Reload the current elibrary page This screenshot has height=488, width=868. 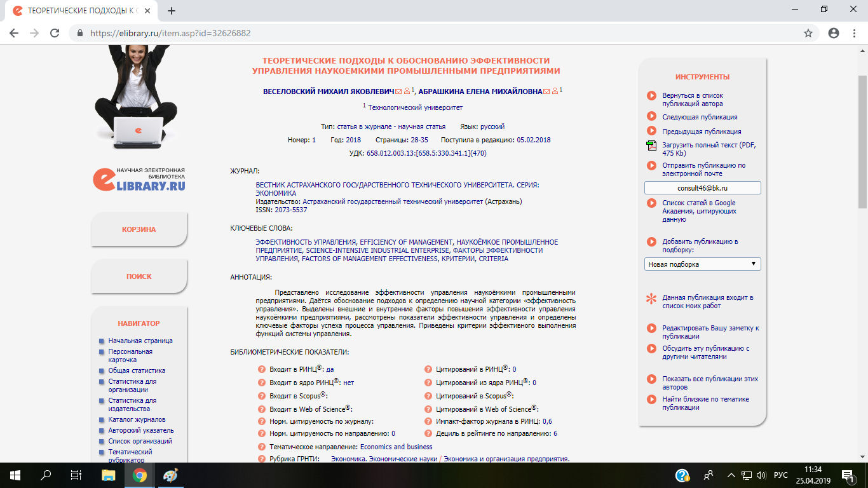pos(55,33)
